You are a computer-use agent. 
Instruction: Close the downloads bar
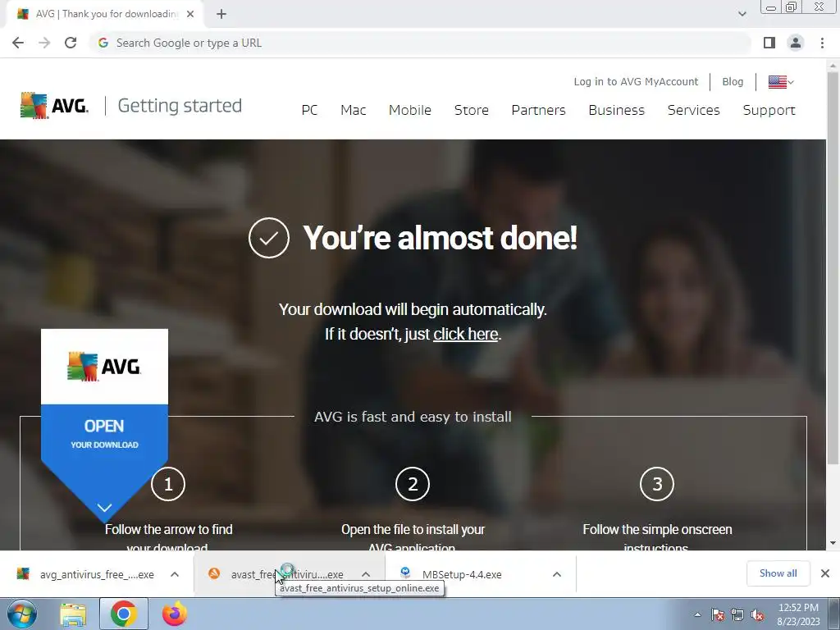(825, 573)
